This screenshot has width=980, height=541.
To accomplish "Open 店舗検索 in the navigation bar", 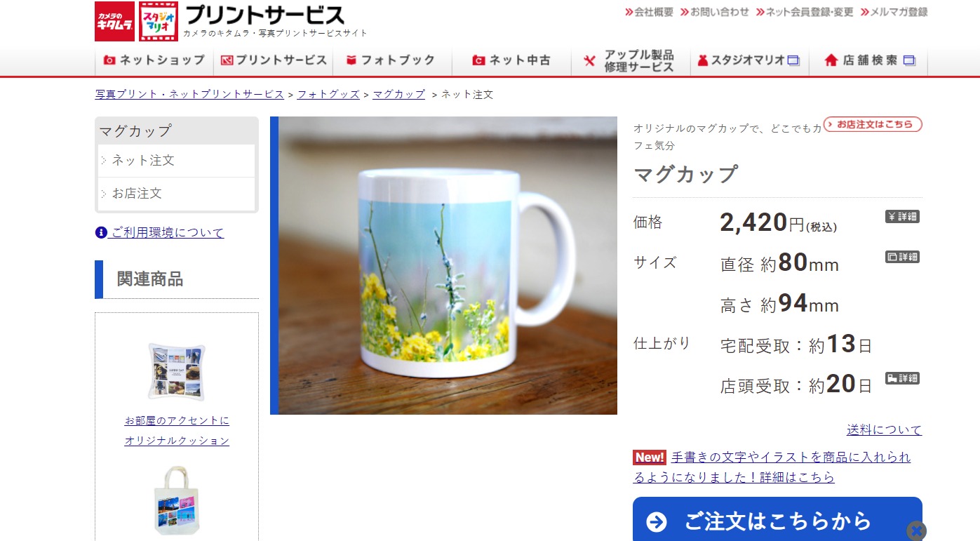I will [868, 60].
